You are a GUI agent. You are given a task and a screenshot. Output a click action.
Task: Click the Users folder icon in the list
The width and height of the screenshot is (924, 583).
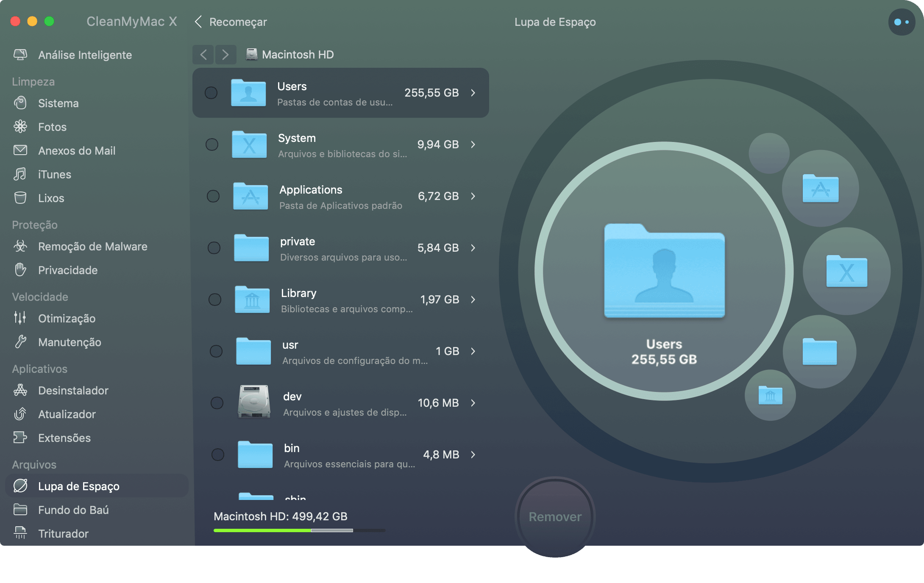(x=248, y=93)
